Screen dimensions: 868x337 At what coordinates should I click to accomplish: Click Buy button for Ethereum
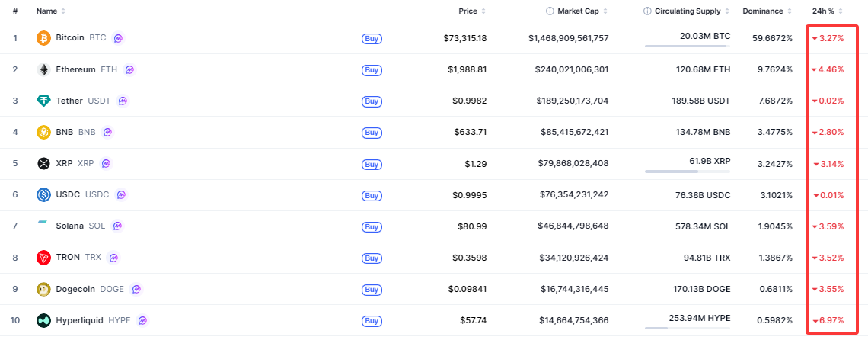tap(372, 70)
